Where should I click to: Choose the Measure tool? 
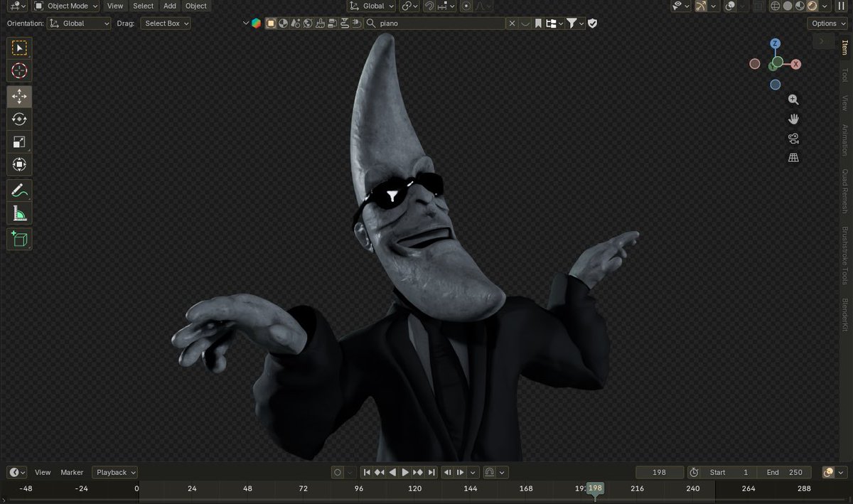(x=19, y=213)
